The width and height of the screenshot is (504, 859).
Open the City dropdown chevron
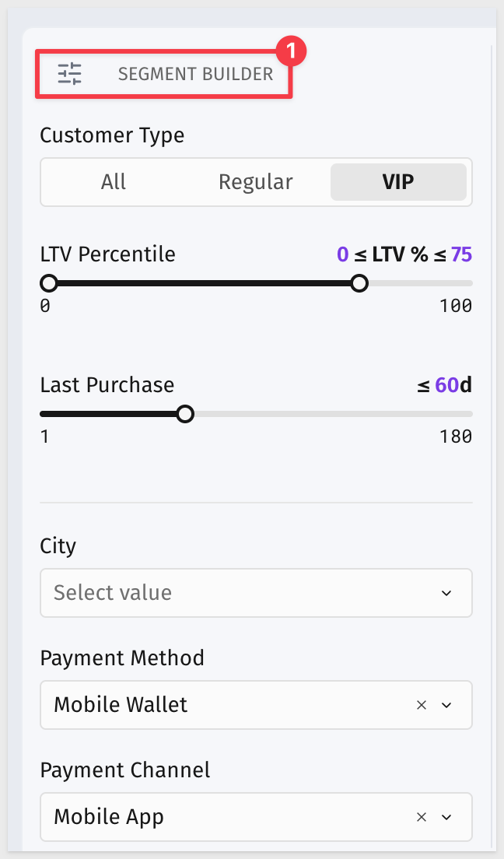(x=446, y=594)
